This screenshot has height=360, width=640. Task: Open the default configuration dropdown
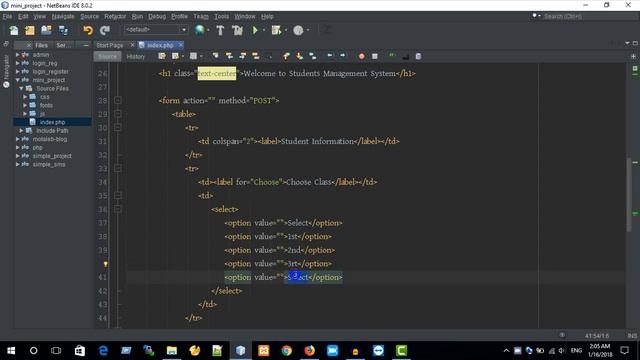click(156, 30)
